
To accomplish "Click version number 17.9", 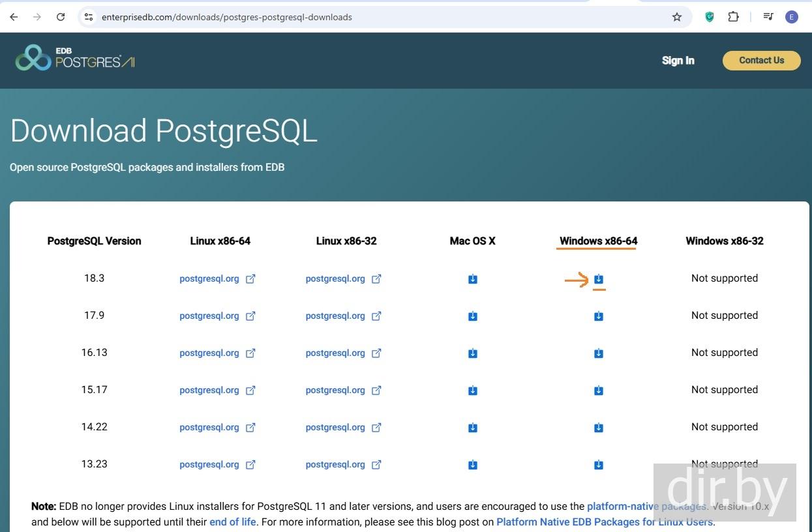I will (x=94, y=315).
